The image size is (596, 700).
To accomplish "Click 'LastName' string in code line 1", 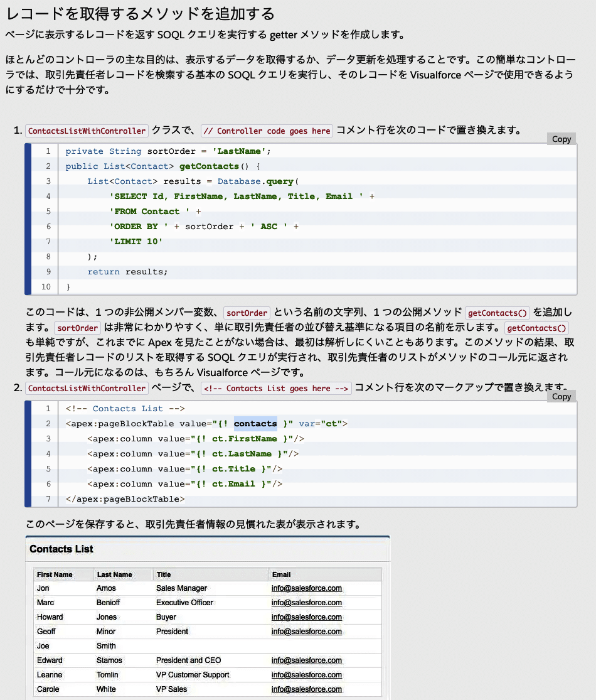I will tap(238, 151).
